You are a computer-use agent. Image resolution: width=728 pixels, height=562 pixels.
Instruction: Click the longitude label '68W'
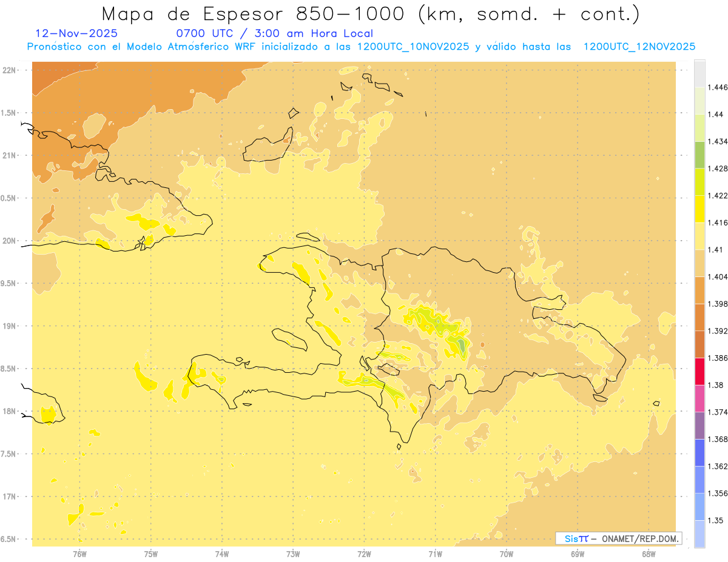[649, 554]
